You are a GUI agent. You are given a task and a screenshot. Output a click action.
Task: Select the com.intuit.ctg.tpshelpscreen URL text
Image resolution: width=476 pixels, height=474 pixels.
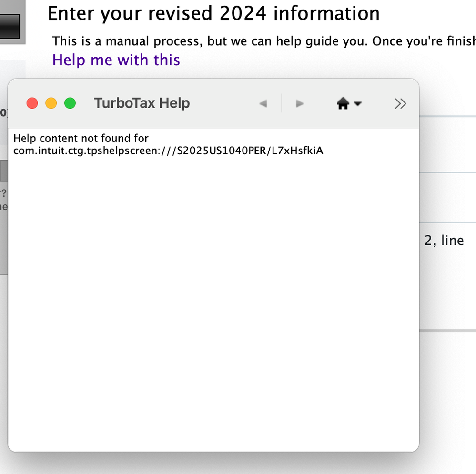click(x=168, y=151)
